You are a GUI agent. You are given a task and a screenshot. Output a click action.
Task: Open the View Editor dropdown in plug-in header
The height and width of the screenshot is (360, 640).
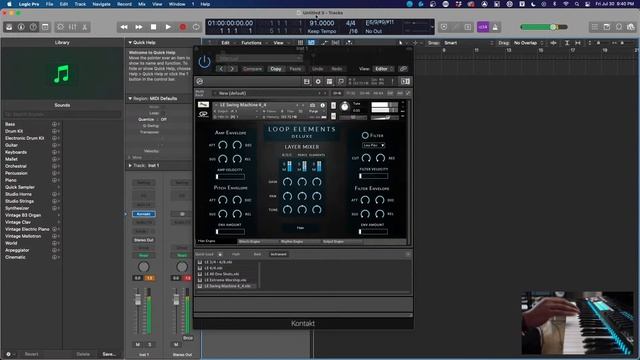[384, 69]
